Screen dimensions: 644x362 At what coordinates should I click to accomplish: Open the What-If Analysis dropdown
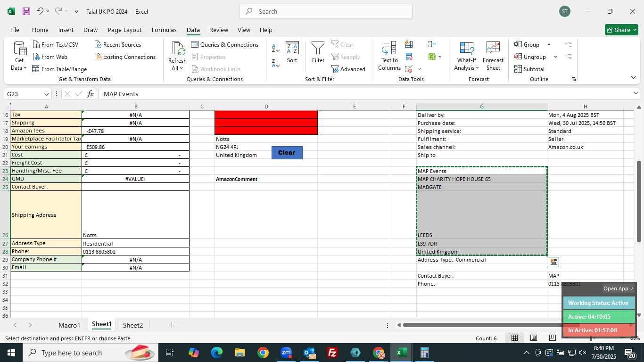[x=466, y=56]
